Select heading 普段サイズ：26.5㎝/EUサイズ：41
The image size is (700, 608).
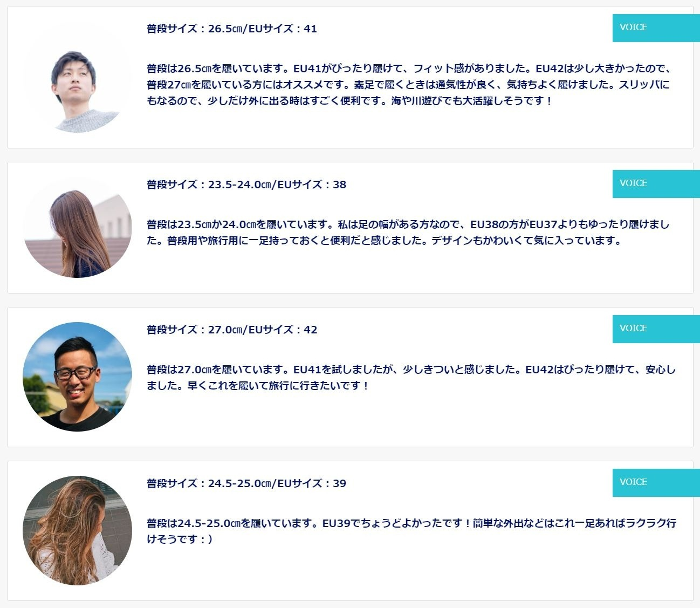(x=232, y=29)
